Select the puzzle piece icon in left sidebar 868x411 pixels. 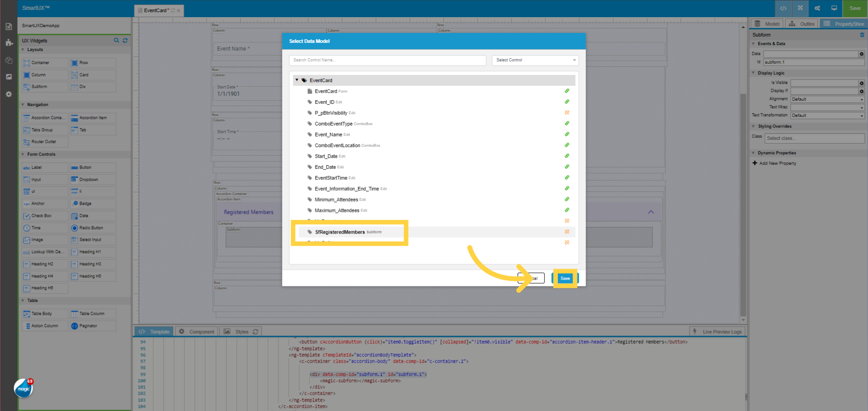9,43
